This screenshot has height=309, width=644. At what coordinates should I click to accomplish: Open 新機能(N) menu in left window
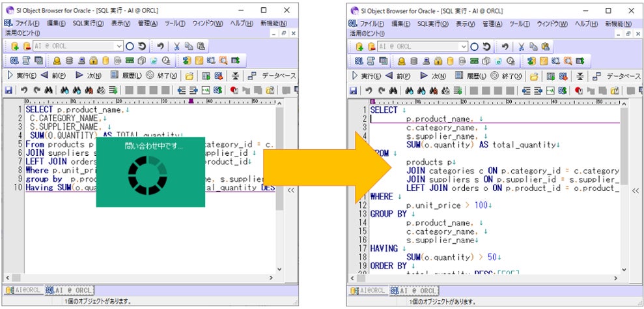[274, 24]
